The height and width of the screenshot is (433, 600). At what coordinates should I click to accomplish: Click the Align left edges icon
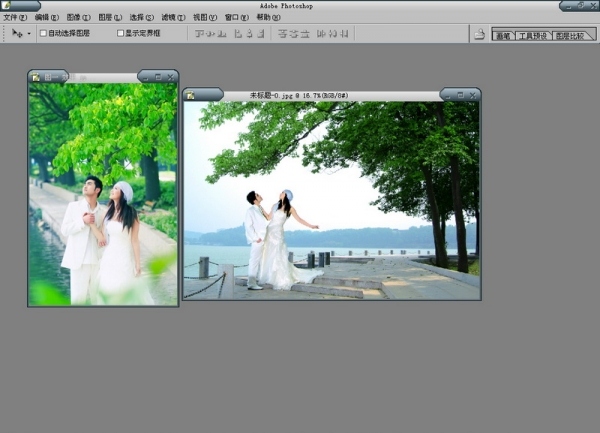point(238,34)
